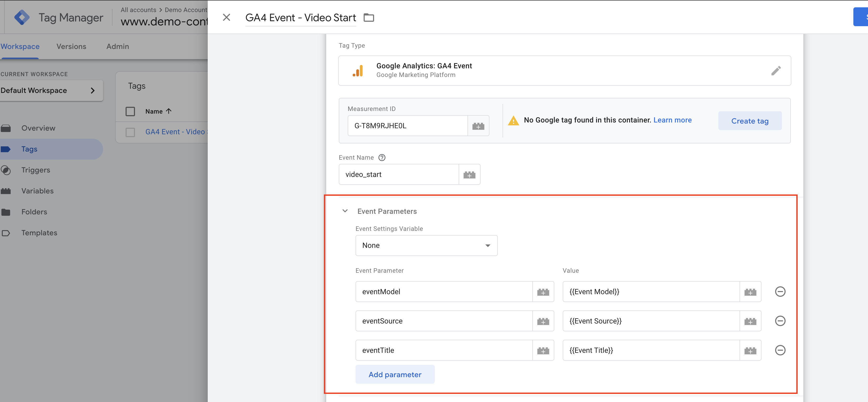The image size is (868, 402).
Task: Open Folders section in sidebar
Action: 34,212
